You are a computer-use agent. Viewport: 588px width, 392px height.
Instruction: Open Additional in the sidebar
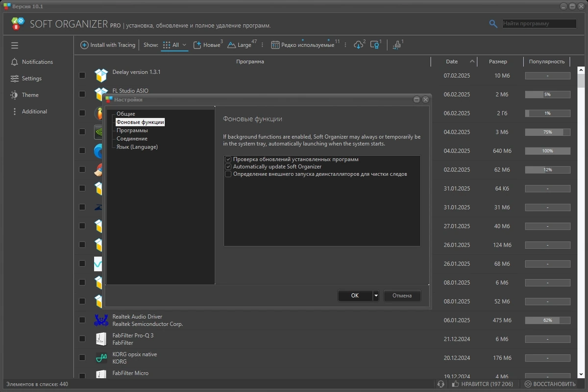[x=34, y=111]
